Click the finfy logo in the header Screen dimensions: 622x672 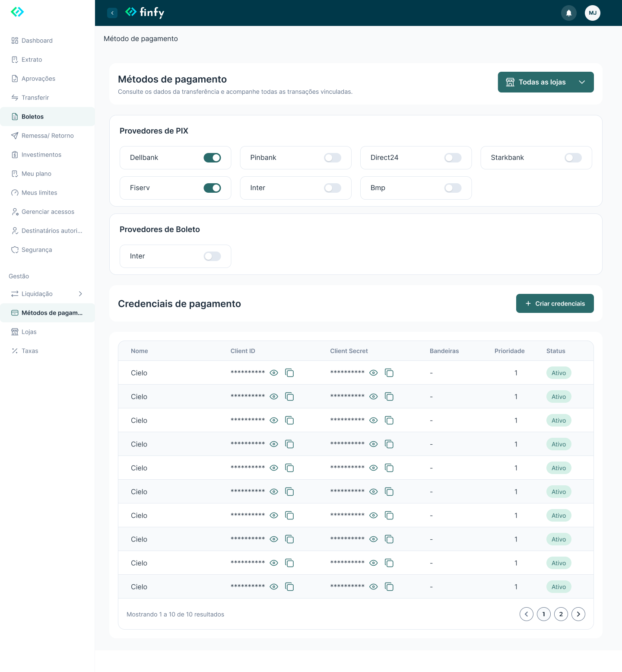[145, 13]
